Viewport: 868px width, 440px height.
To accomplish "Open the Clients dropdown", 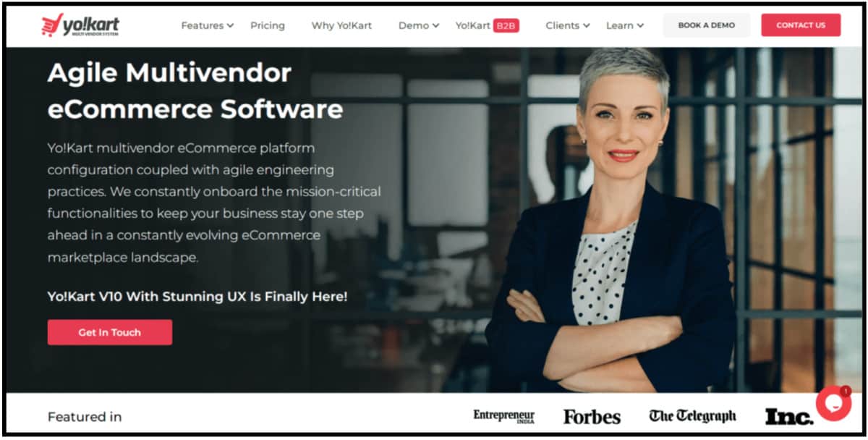I will [x=567, y=25].
